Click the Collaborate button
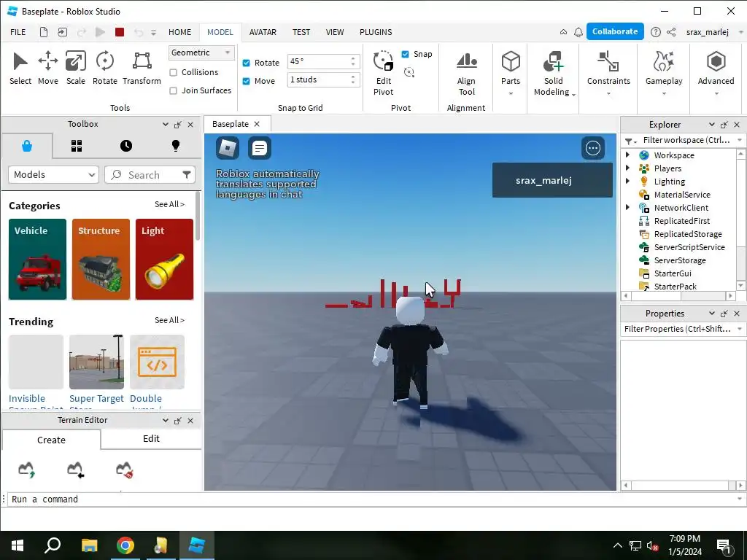 click(x=615, y=31)
